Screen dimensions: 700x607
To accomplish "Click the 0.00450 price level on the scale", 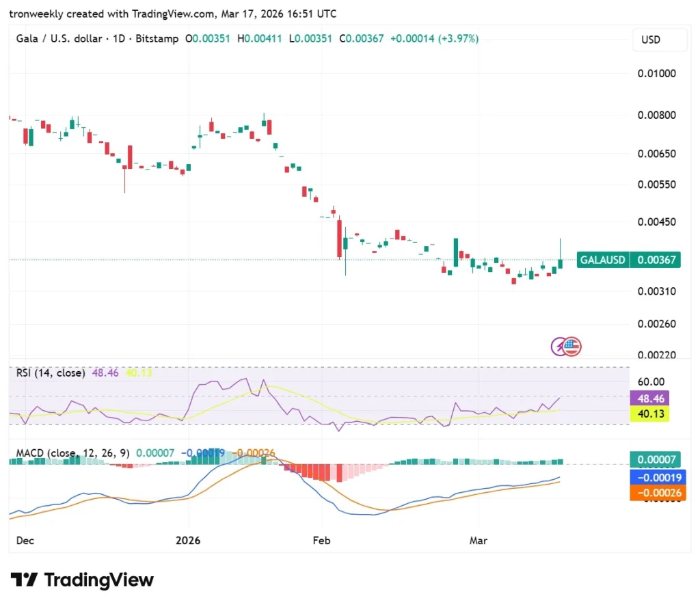I will coord(657,221).
